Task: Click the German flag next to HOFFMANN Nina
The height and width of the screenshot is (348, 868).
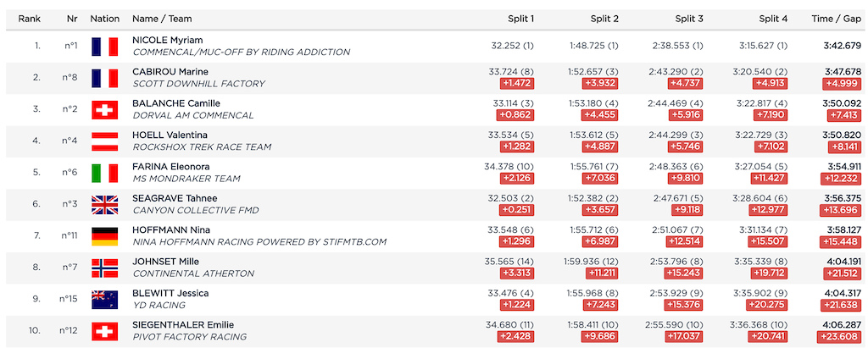Action: pos(104,236)
